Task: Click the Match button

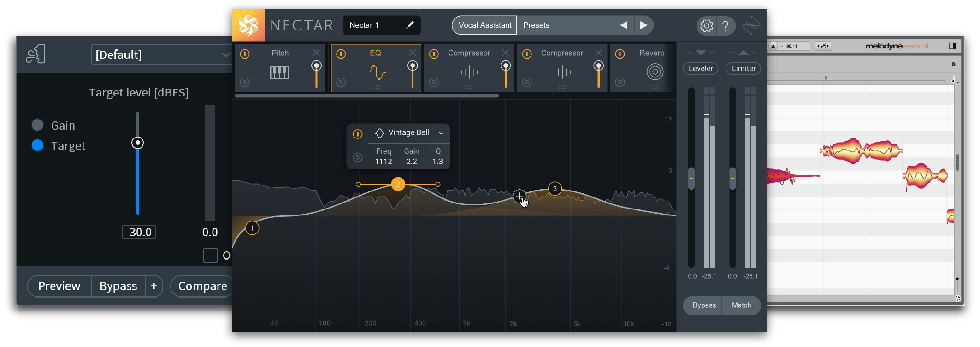Action: pos(741,305)
